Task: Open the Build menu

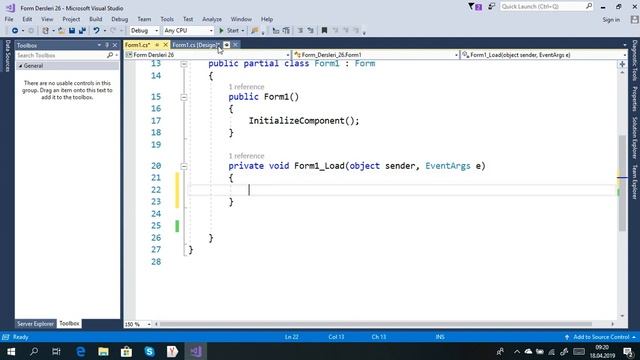Action: point(96,19)
